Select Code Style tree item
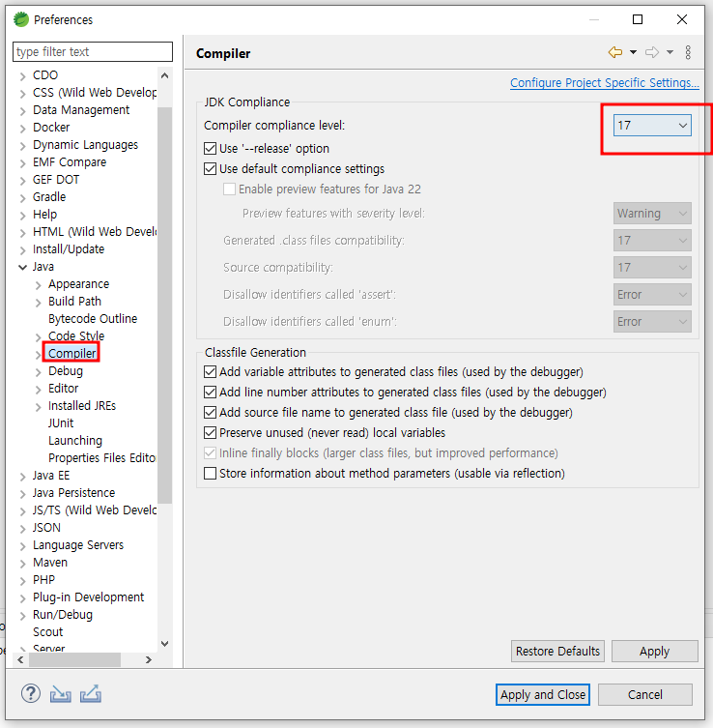This screenshot has height=728, width=713. (x=76, y=335)
